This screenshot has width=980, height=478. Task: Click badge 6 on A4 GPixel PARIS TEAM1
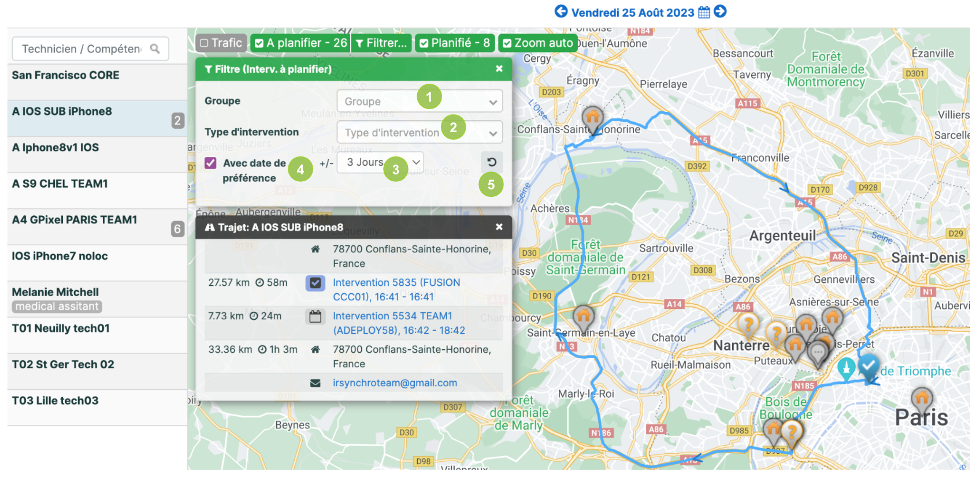coord(178,229)
